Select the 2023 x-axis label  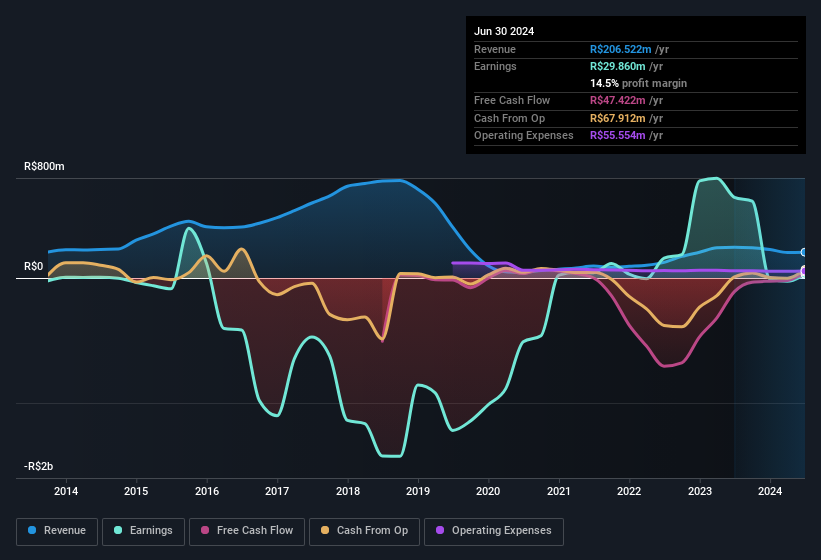700,491
